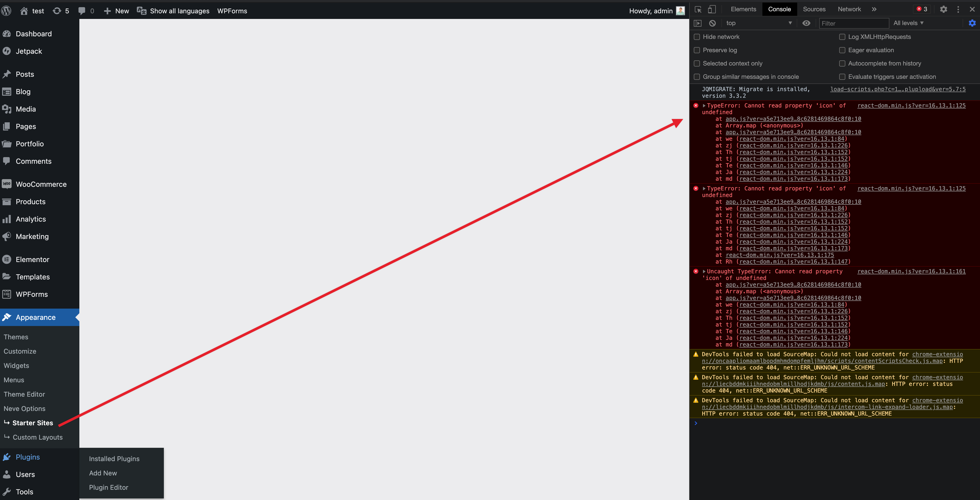Image resolution: width=980 pixels, height=500 pixels.
Task: Click the Analytics bar chart icon
Action: coord(7,219)
